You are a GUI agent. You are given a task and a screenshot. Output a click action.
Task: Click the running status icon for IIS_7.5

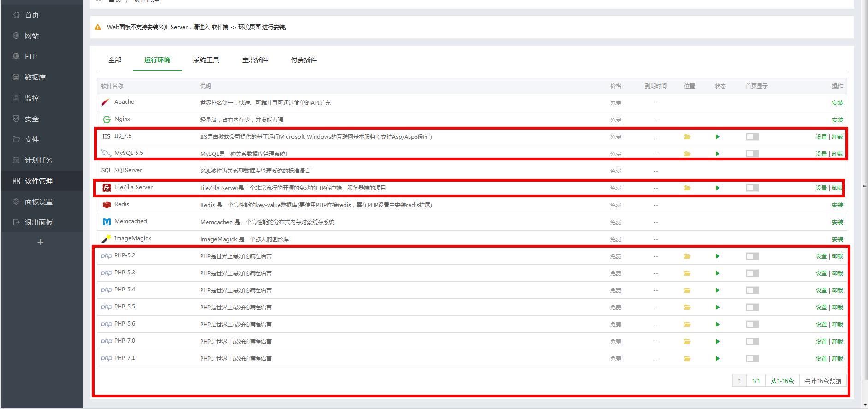click(x=718, y=137)
